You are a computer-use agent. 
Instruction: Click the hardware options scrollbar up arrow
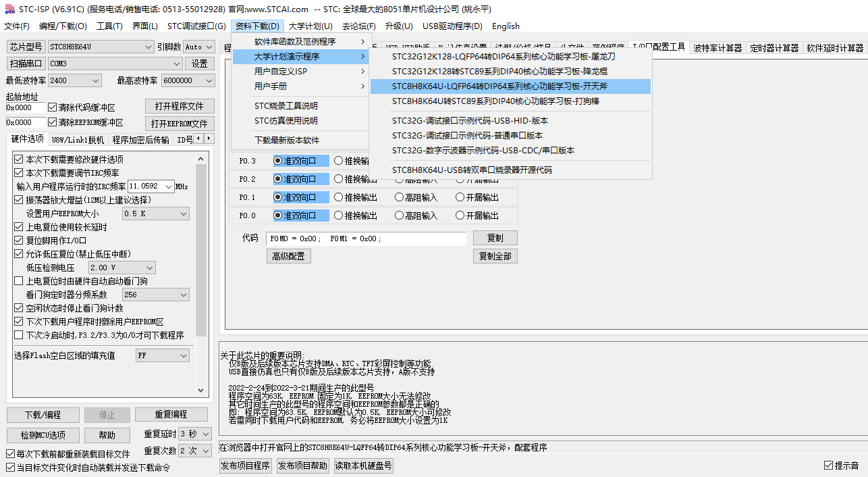pyautogui.click(x=201, y=158)
